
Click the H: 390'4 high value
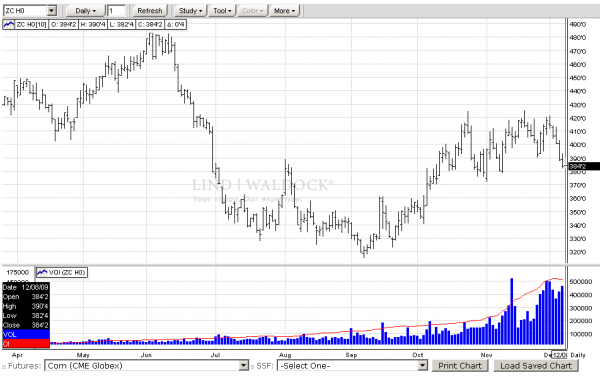92,25
